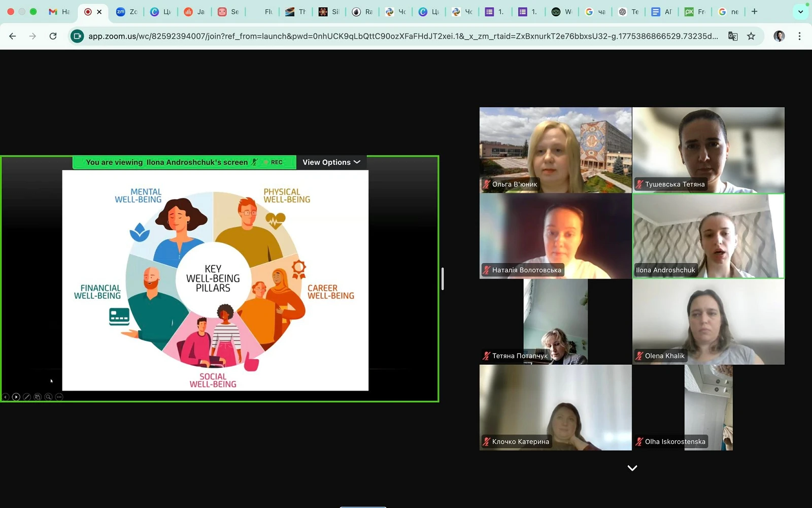Click the divider handle between screen and gallery

(x=443, y=278)
